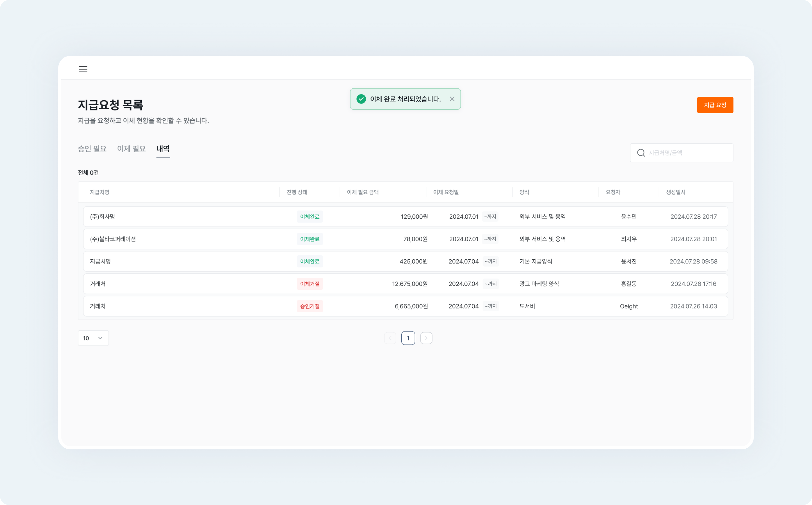Click the orange 지급 요청 button
The height and width of the screenshot is (505, 812).
point(715,105)
